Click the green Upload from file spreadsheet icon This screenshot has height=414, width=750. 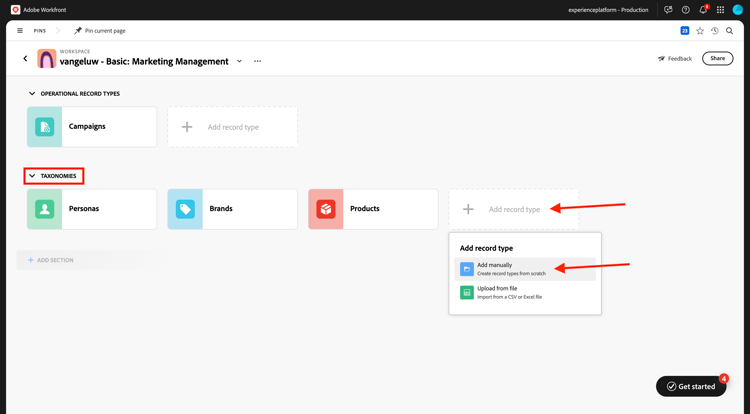pos(467,292)
